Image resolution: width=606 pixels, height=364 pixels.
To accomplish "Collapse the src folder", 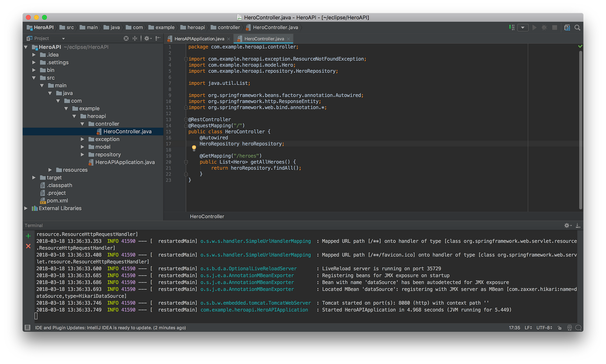I will pos(34,78).
